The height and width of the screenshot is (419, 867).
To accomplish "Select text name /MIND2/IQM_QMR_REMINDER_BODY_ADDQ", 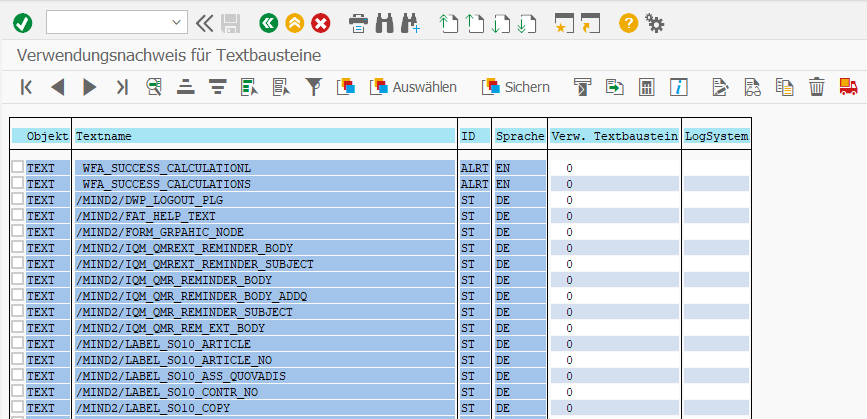I will (191, 296).
